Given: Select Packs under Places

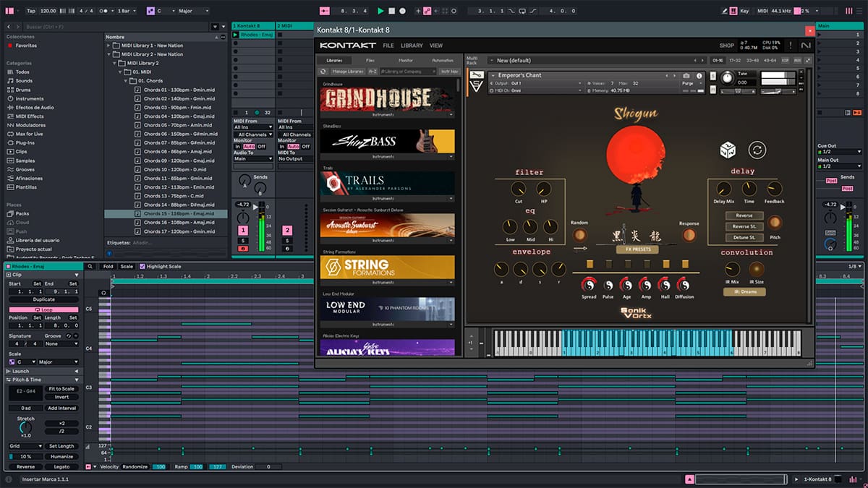Looking at the screenshot, I should coord(22,213).
